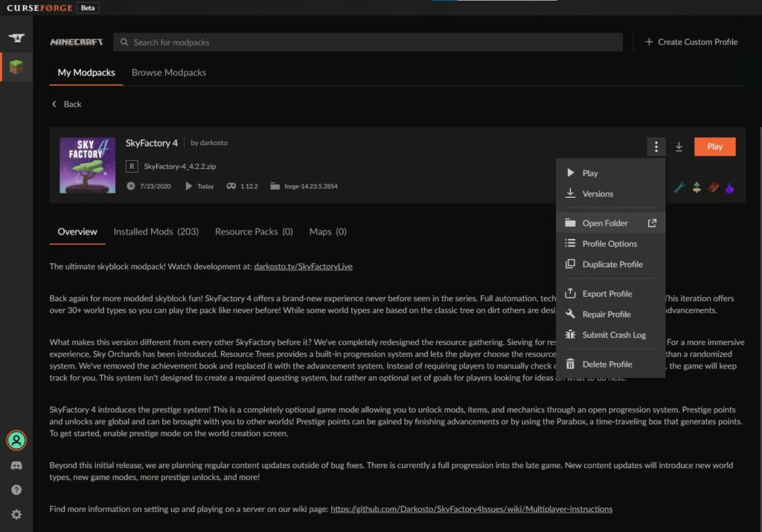The height and width of the screenshot is (532, 762).
Task: Click the CurseForge anvil home icon
Action: point(16,37)
